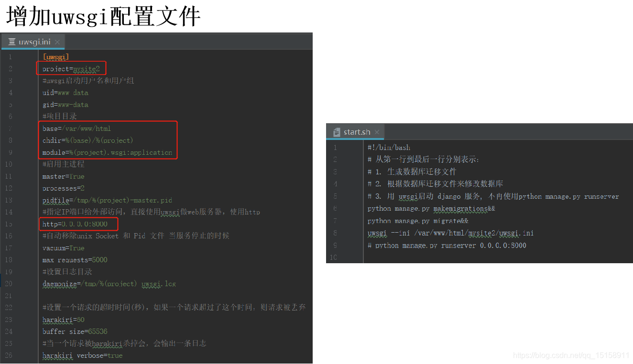Close the start.sh tab
The height and width of the screenshot is (364, 633).
click(x=377, y=131)
